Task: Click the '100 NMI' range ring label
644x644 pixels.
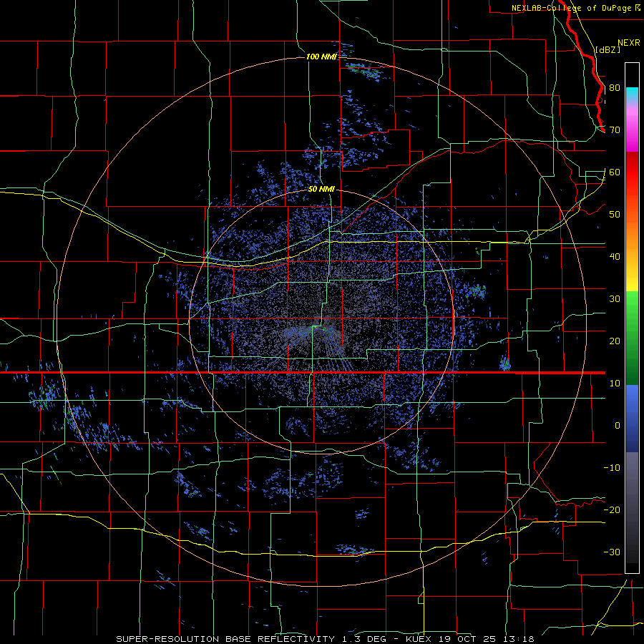Action: (321, 57)
